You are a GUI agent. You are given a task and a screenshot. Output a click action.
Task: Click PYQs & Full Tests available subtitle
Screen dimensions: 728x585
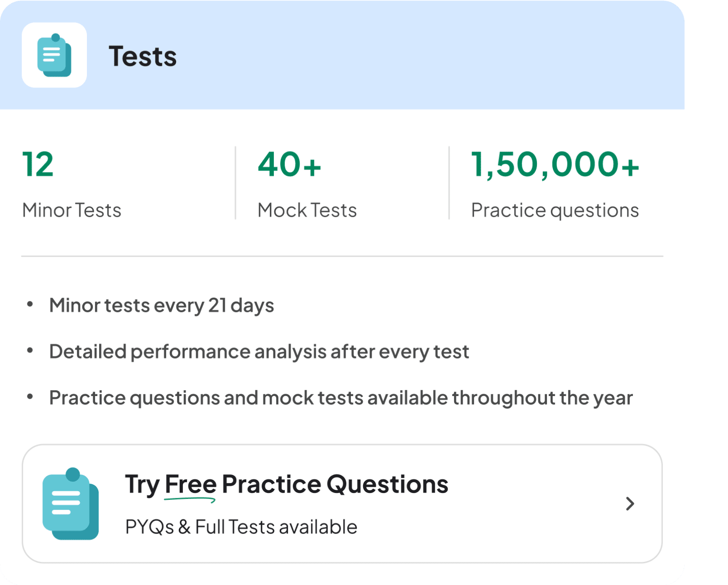pyautogui.click(x=241, y=527)
